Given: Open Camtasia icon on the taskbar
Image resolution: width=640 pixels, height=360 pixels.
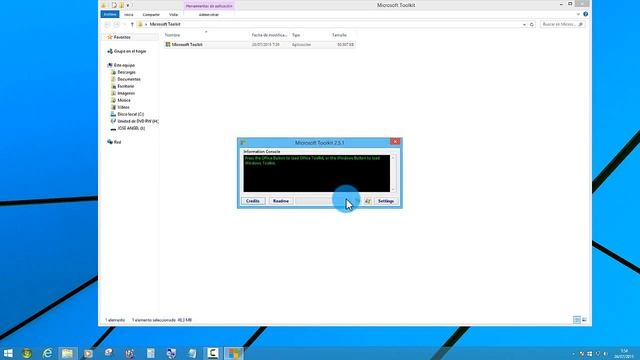Looking at the screenshot, I should point(213,353).
